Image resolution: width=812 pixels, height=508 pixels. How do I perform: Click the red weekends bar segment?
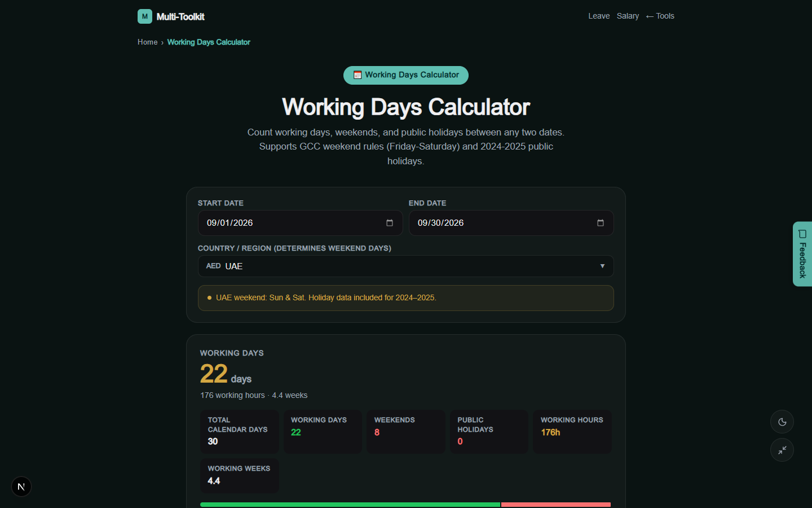coord(556,505)
